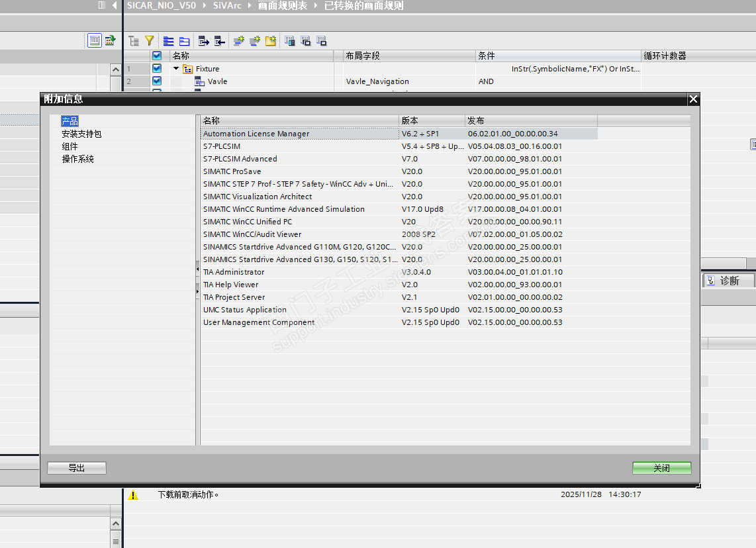Screen dimensions: 756x548
Task: Click the 条件 column header
Action: tap(558, 56)
